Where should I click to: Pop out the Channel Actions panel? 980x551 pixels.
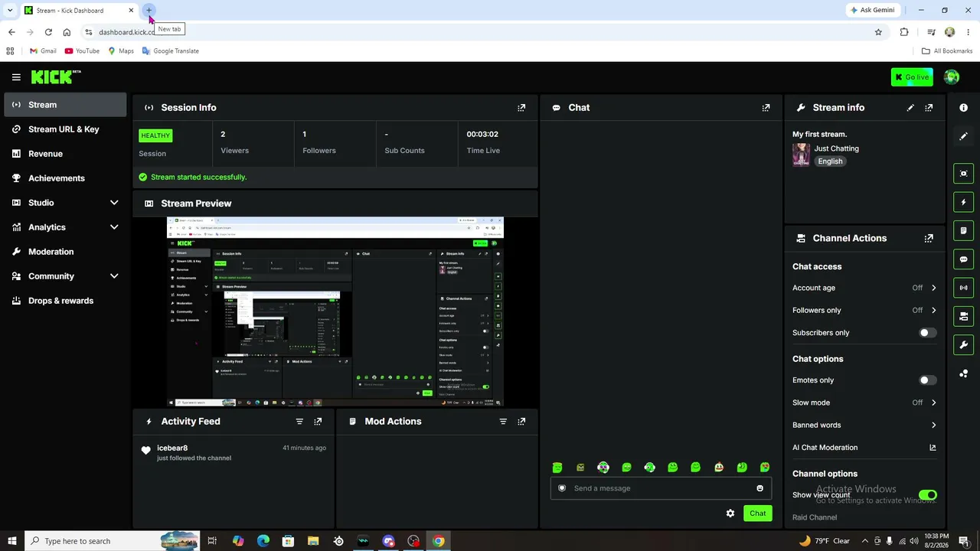(x=929, y=238)
